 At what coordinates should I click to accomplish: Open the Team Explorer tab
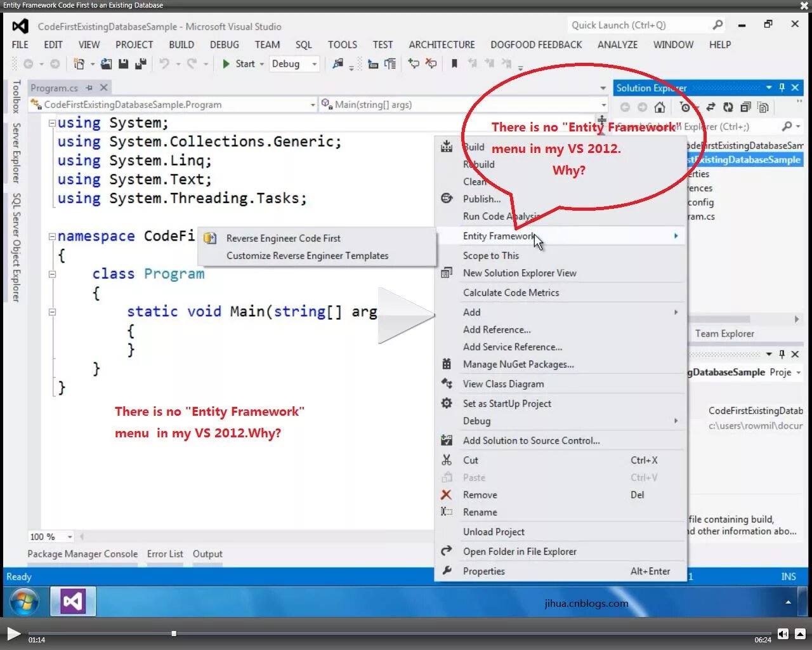coord(724,333)
